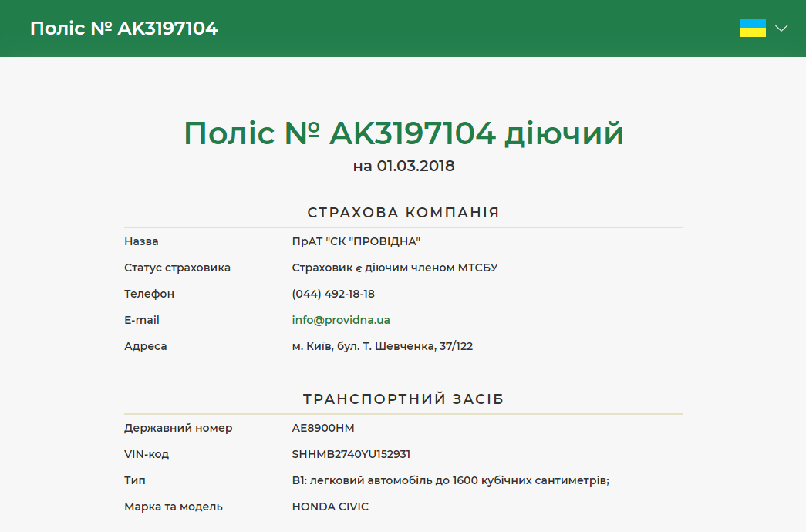Click the date на 01.03.2018
Viewport: 806px width, 532px height.
tap(403, 166)
